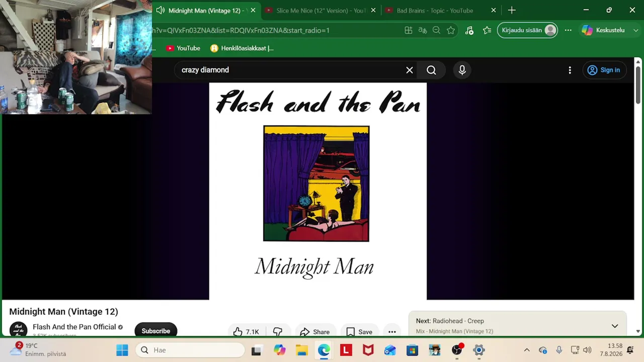644x362 pixels.
Task: Open Flash And the Pan Official channel
Action: click(74, 327)
